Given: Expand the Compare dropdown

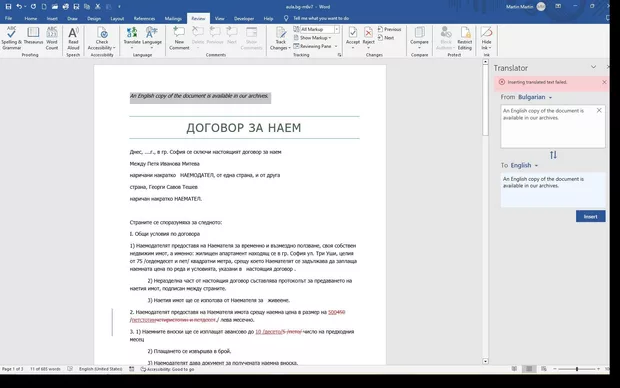Looking at the screenshot, I should pos(419,47).
